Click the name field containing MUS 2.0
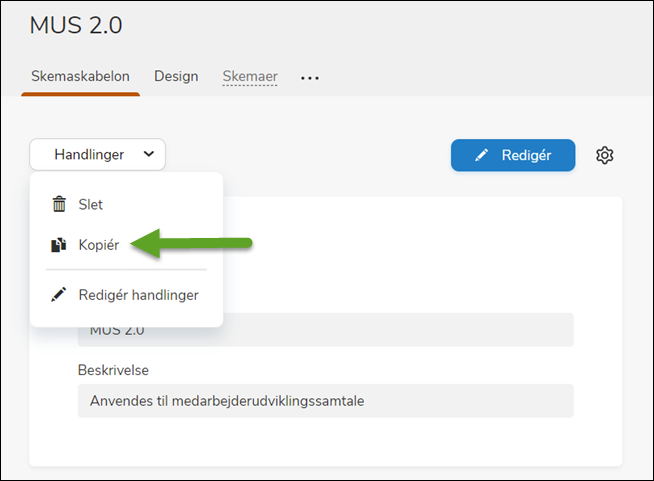 325,330
